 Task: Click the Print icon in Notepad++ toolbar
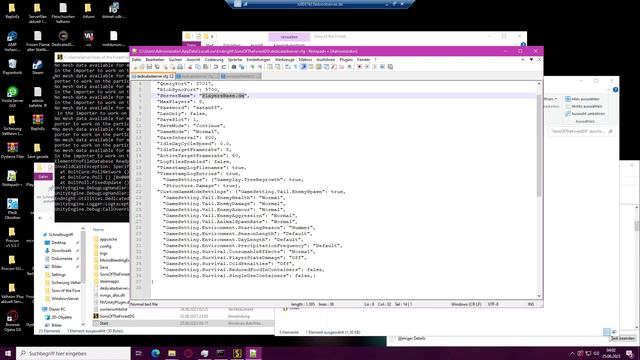coord(180,67)
